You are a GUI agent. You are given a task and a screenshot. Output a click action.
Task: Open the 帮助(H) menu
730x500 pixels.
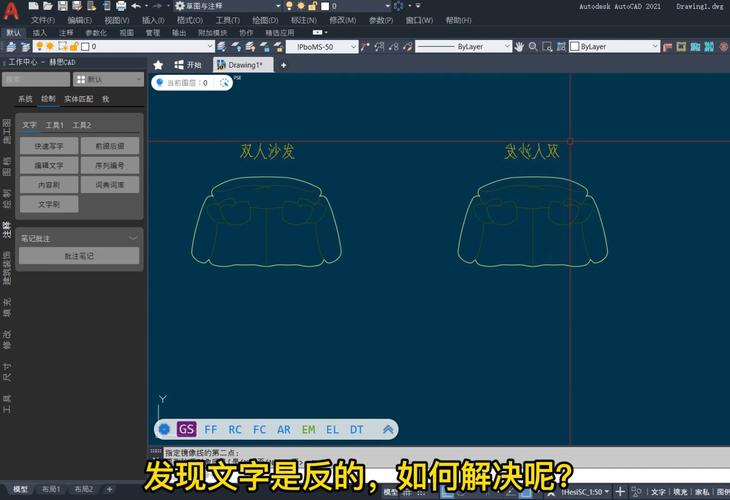click(458, 20)
